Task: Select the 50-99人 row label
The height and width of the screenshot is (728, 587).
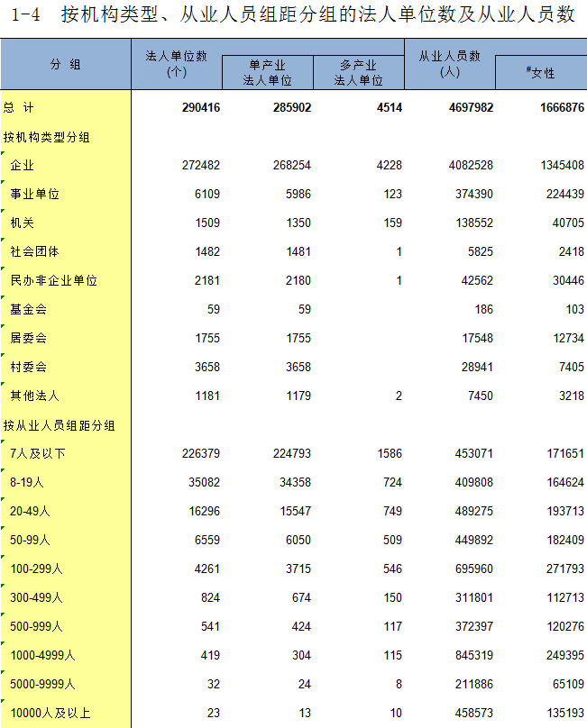Action: coord(31,540)
